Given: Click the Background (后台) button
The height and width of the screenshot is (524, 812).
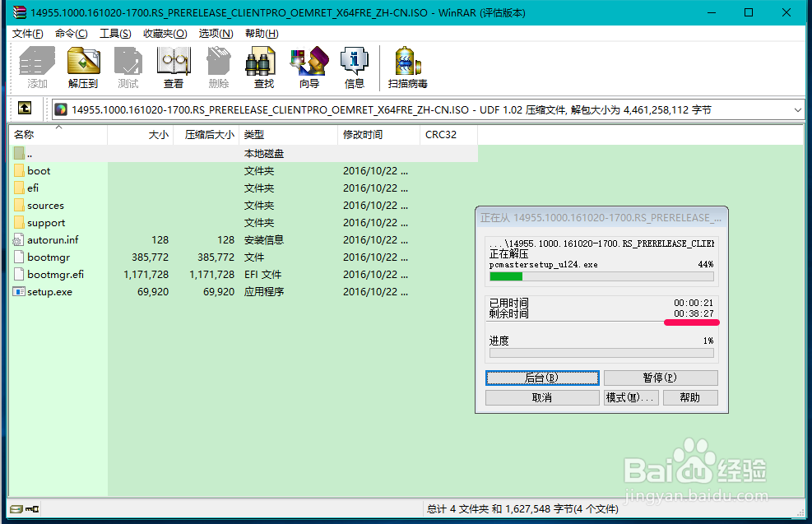Looking at the screenshot, I should tap(542, 378).
